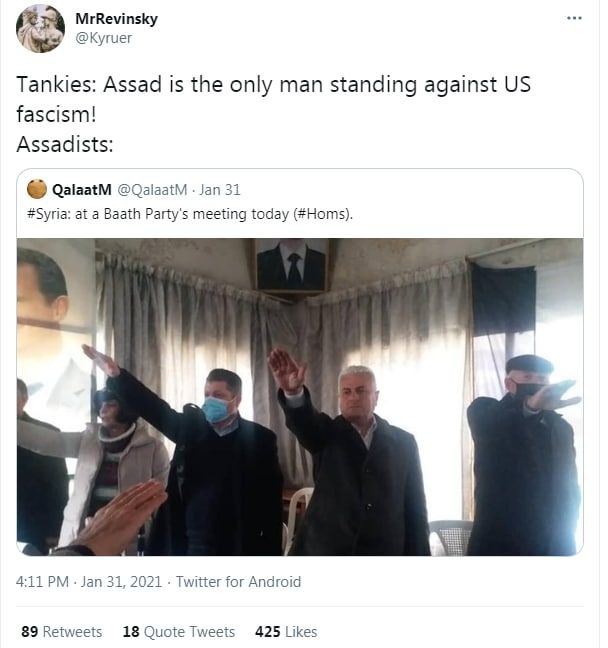Open the quoted tweet's Jan 31 date
608x648 pixels.
coord(219,190)
